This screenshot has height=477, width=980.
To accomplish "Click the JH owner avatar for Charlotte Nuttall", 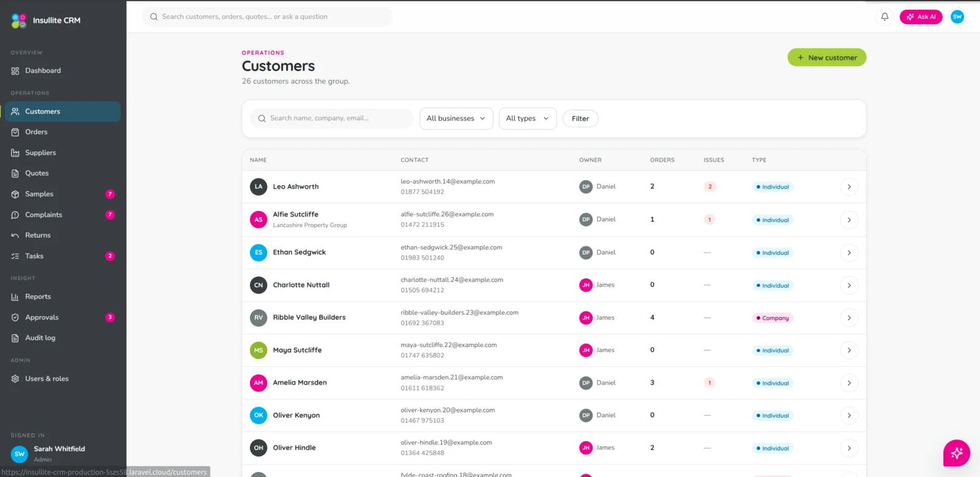I will tap(586, 285).
